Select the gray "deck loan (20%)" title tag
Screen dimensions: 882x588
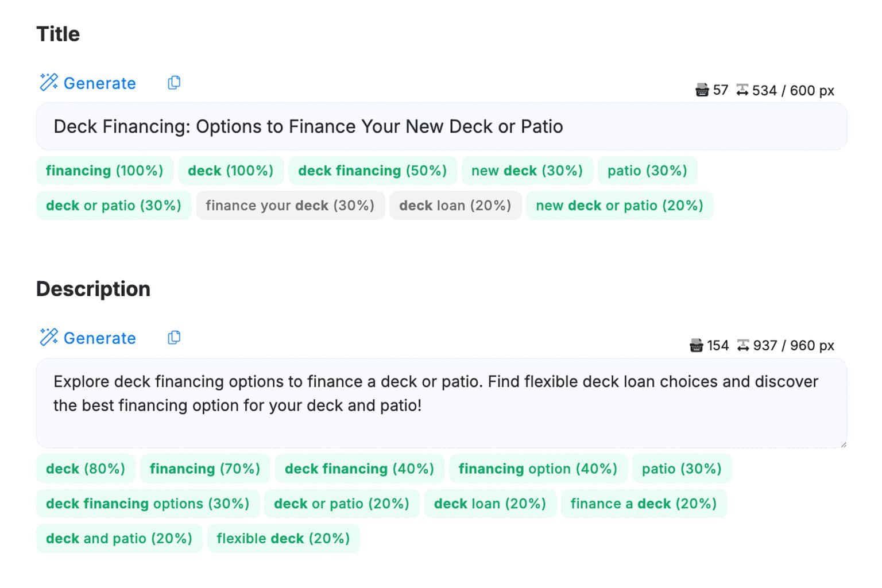coord(455,206)
